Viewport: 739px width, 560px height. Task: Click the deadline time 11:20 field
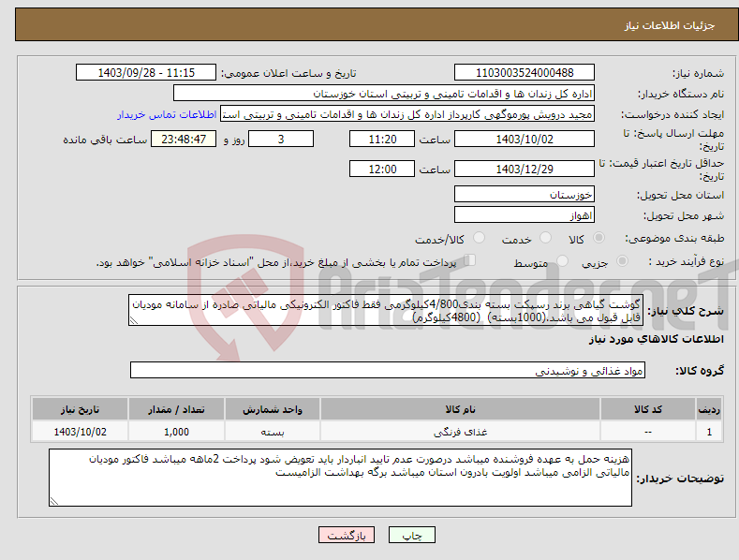point(382,139)
